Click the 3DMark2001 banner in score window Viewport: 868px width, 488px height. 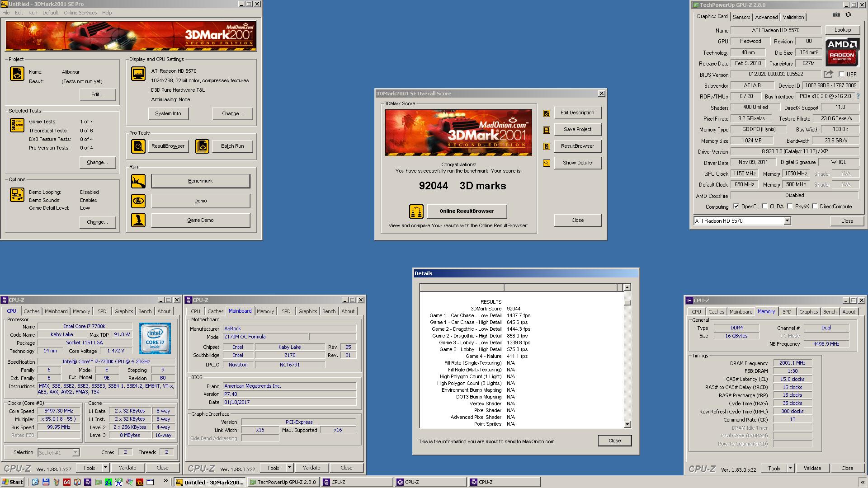click(458, 132)
